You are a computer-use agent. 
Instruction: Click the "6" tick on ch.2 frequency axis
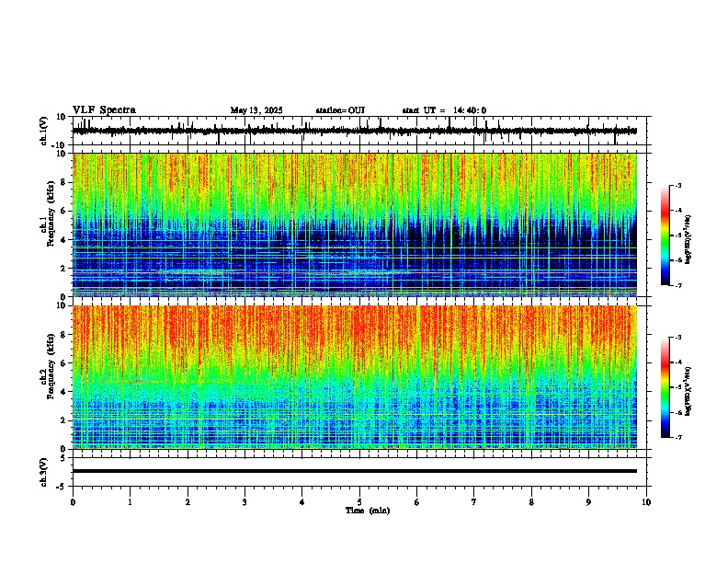pyautogui.click(x=64, y=362)
